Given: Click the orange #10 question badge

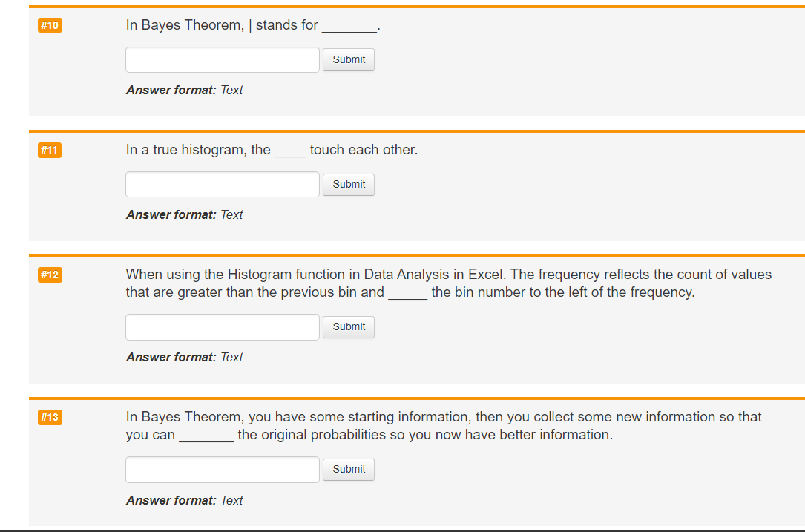Looking at the screenshot, I should tap(49, 24).
